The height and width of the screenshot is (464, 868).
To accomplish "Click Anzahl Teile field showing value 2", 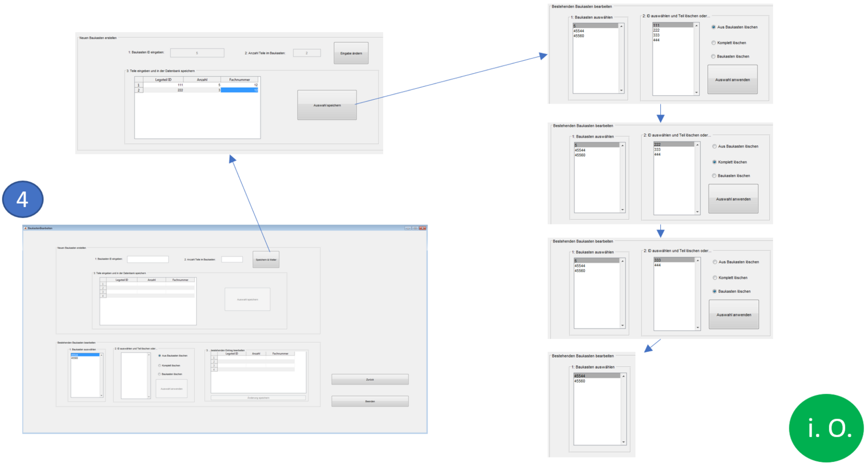I will tap(307, 53).
